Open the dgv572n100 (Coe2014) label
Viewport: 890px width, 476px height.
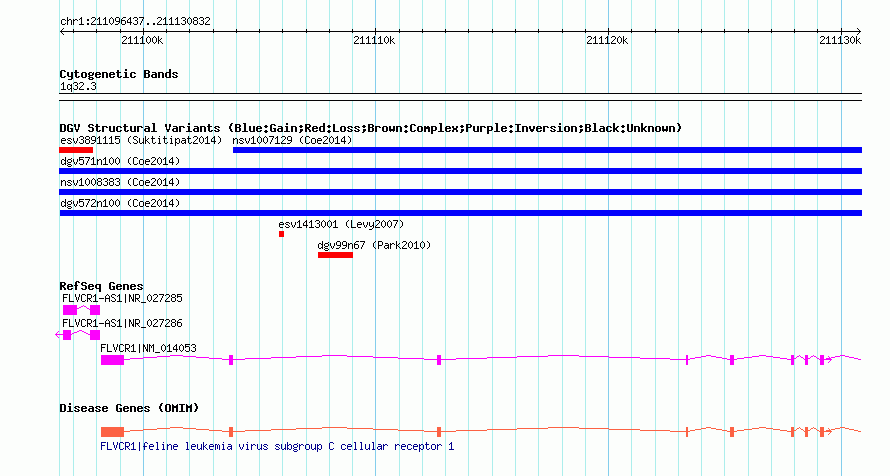coord(120,203)
